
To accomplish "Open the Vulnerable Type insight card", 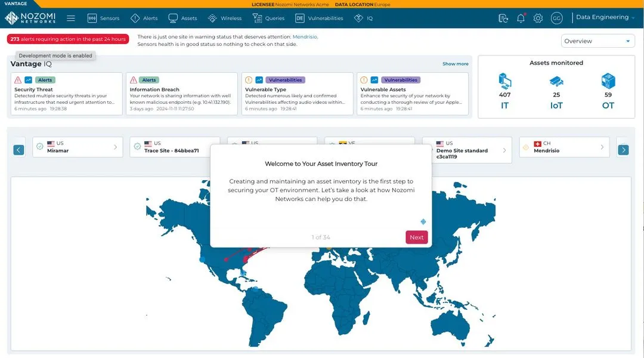I will pyautogui.click(x=298, y=94).
